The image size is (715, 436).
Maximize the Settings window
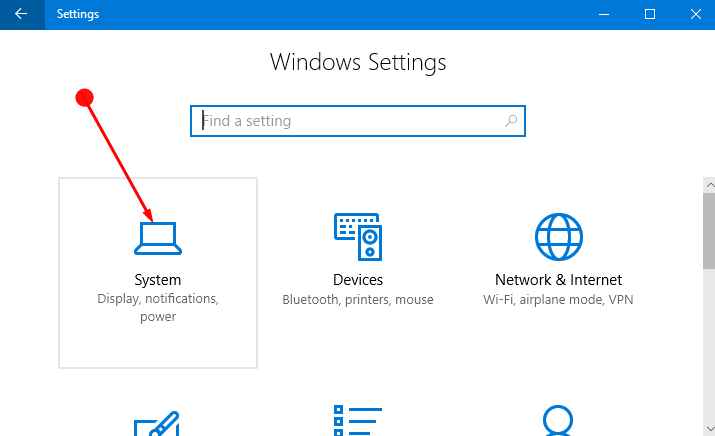click(x=650, y=15)
